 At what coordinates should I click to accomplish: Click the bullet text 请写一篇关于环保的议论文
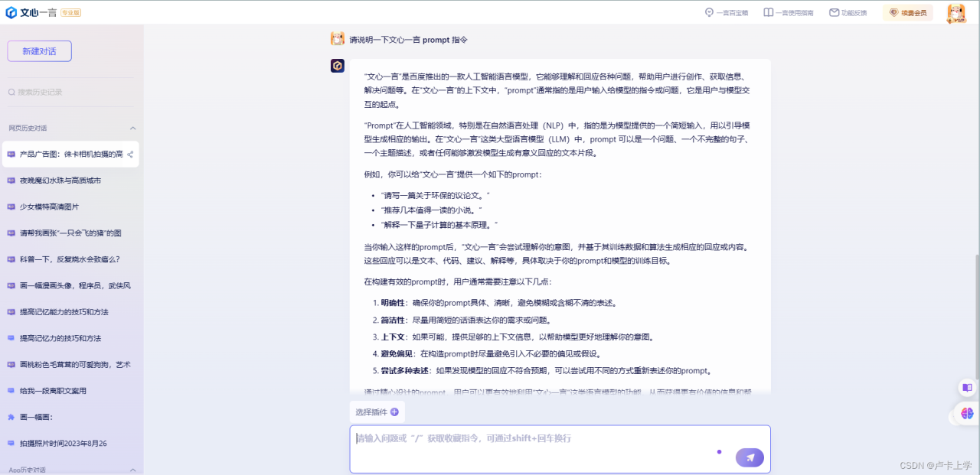tap(435, 196)
